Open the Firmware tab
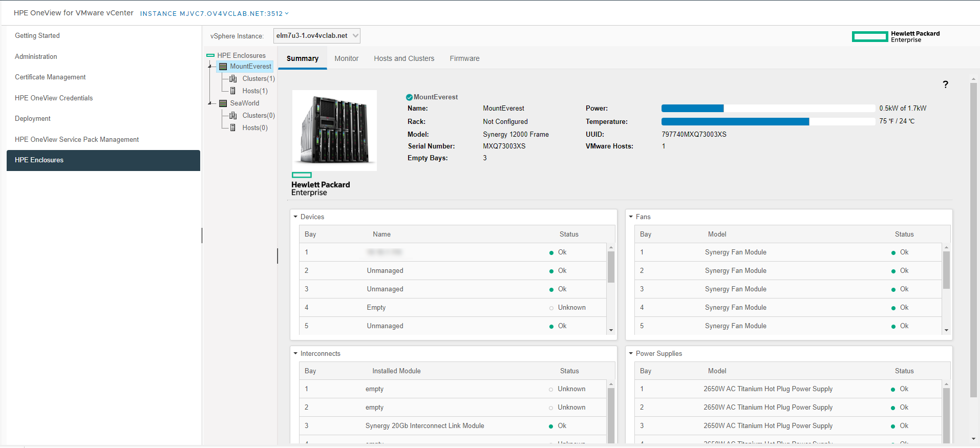Viewport: 980px width, 448px height. (x=465, y=58)
